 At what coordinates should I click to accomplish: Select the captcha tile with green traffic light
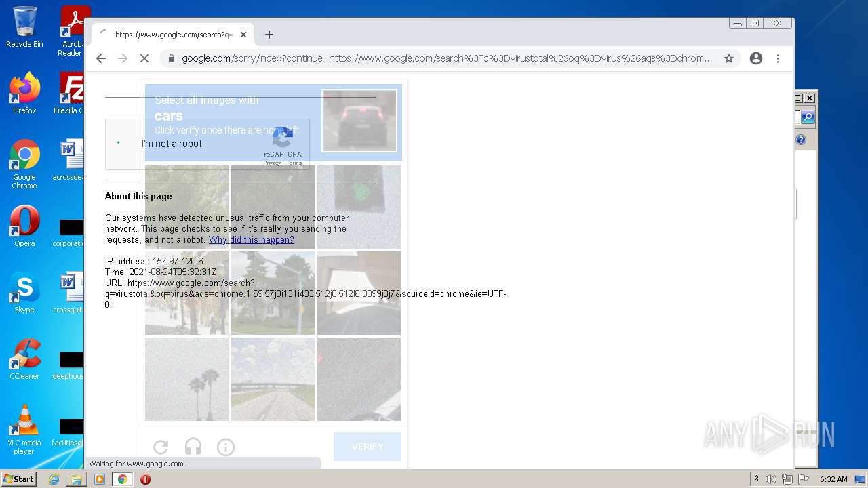click(359, 207)
